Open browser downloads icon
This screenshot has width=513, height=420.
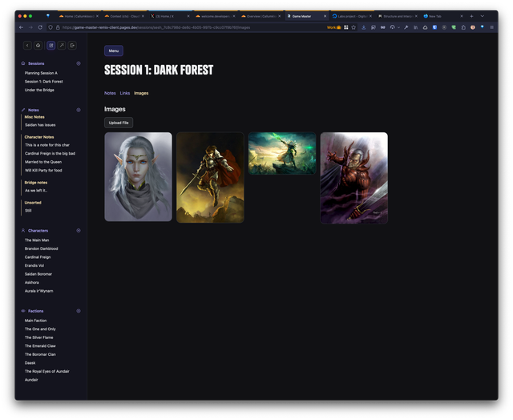[x=363, y=27]
